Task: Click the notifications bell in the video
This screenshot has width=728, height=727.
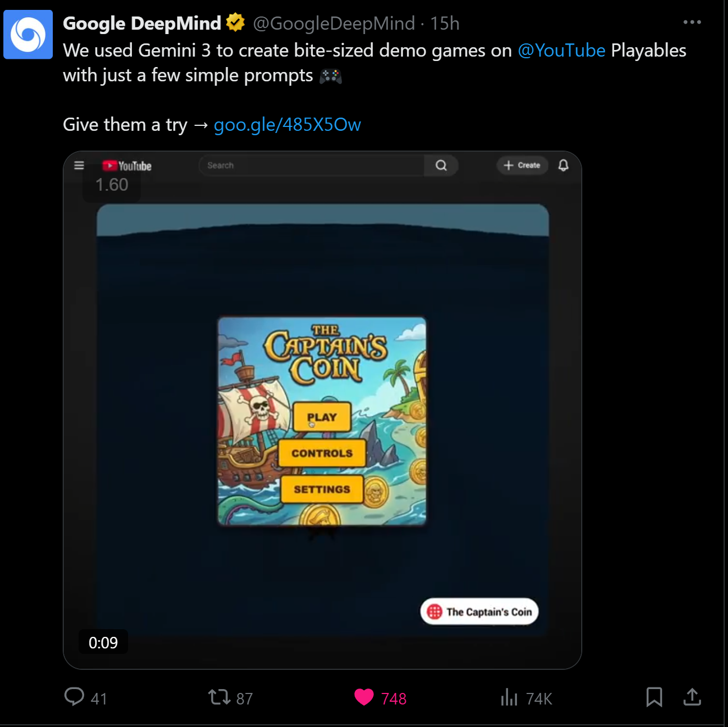Action: [563, 165]
